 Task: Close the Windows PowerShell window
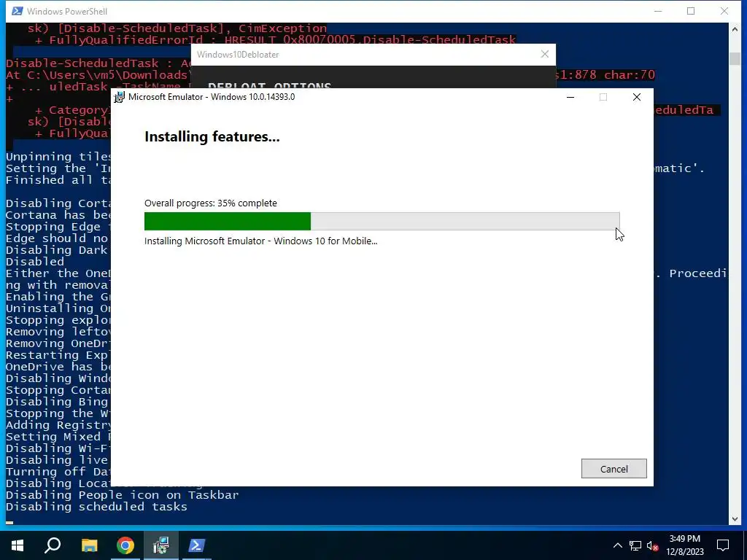724,11
